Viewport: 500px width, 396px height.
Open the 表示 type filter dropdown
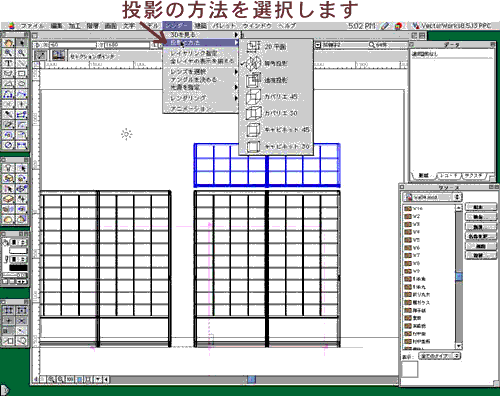[440, 356]
